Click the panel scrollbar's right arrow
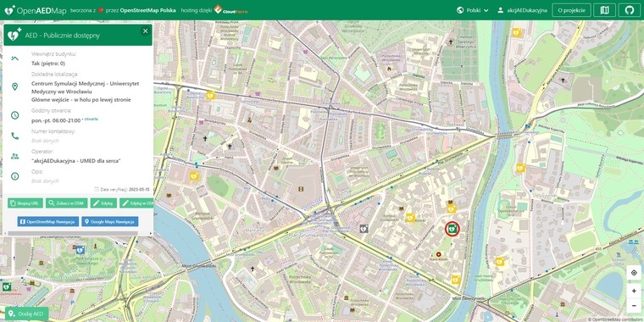The image size is (644, 322). click(x=150, y=233)
